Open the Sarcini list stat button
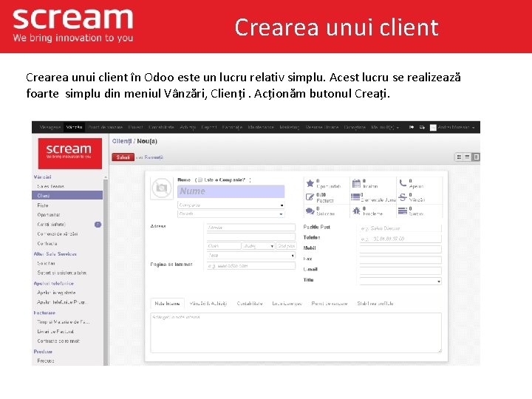This screenshot has width=532, height=399. pos(420,211)
